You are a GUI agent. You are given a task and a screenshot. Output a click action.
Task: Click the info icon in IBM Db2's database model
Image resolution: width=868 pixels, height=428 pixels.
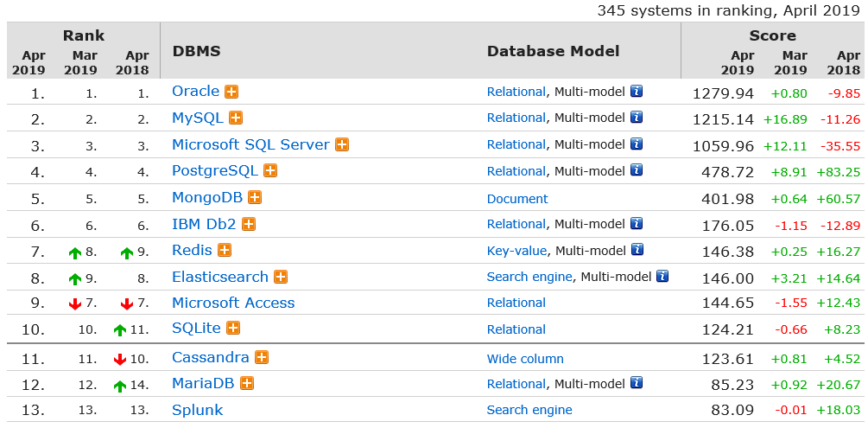(637, 224)
